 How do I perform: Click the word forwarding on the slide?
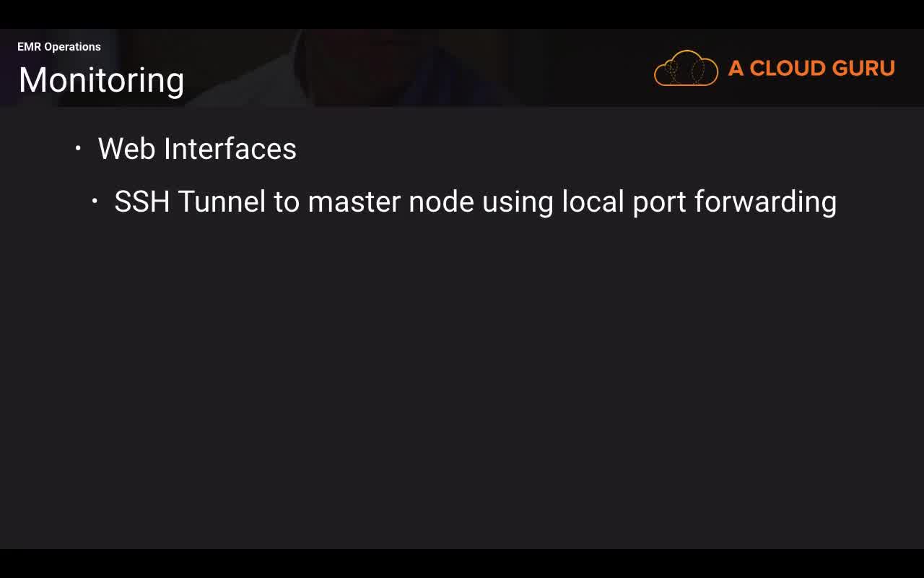[x=765, y=203]
